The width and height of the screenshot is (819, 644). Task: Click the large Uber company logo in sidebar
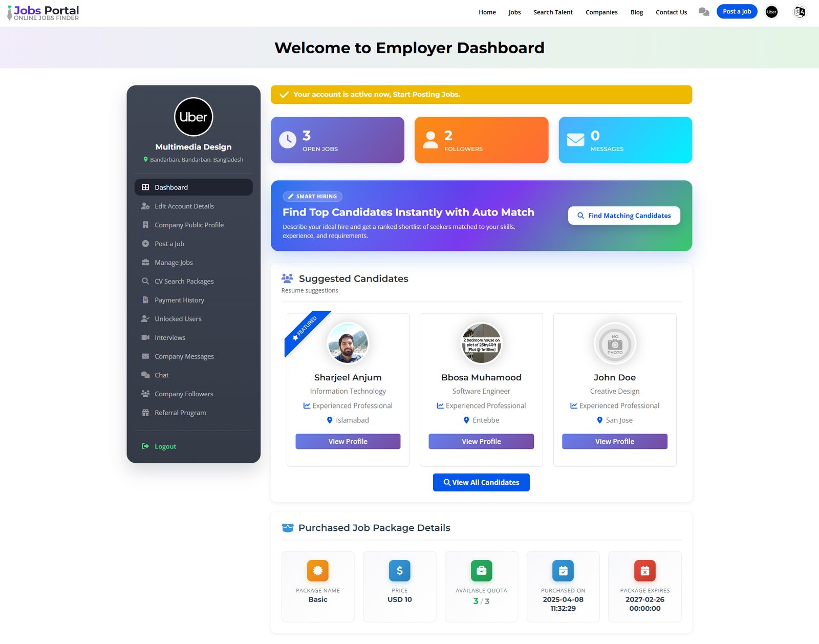pos(193,117)
